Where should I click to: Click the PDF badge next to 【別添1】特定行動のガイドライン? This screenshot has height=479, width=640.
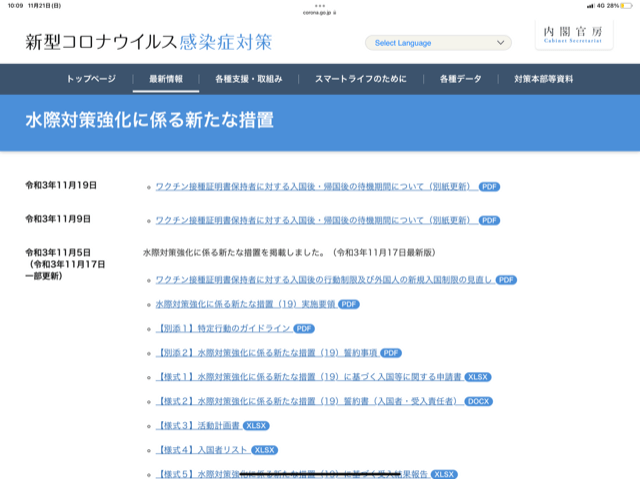click(303, 328)
